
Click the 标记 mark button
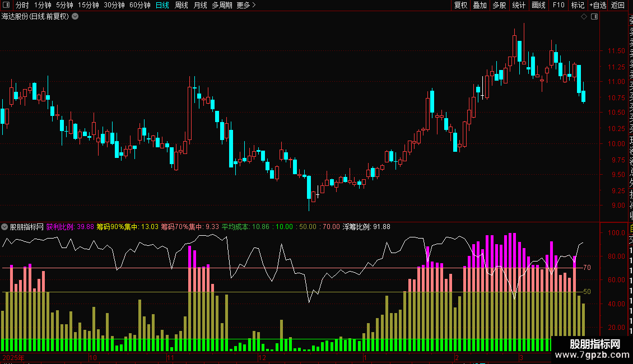coord(578,5)
